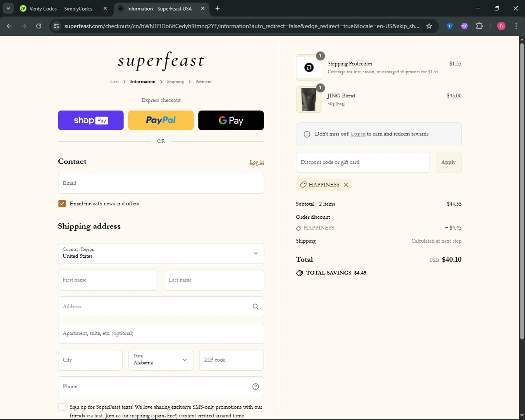
Task: Click the Phone input field
Action: pyautogui.click(x=161, y=387)
